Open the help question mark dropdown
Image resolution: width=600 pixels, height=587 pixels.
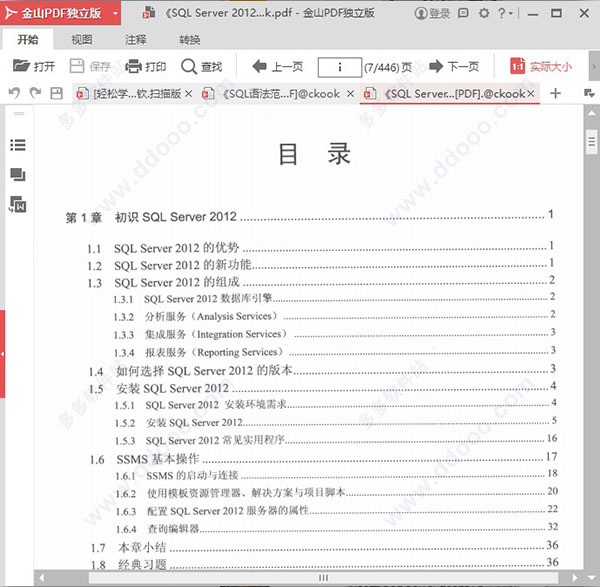[x=505, y=13]
